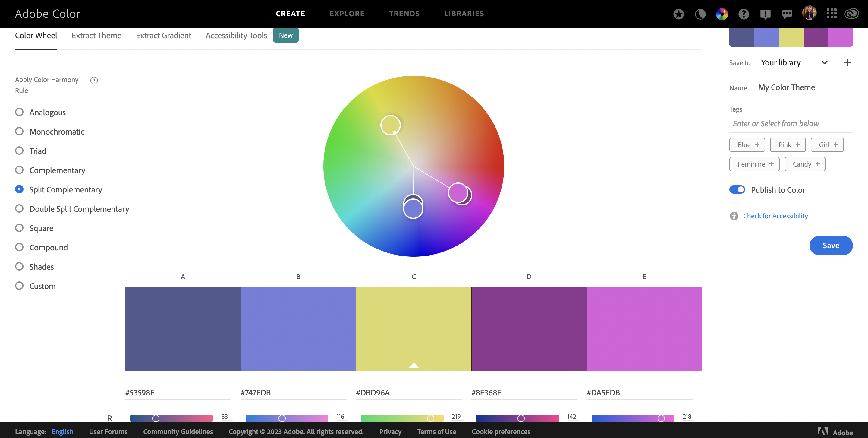Select color swatch A dark blue
868x438 pixels.
[x=183, y=329]
